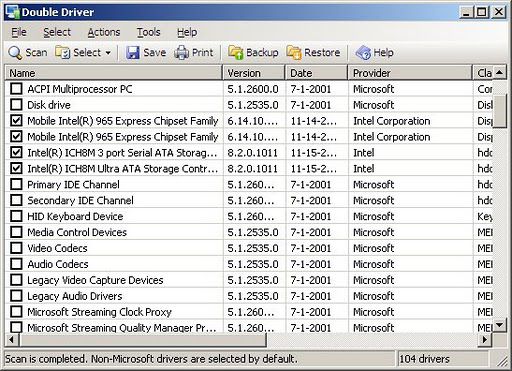Image resolution: width=512 pixels, height=371 pixels.
Task: Click the Scan magnifier icon
Action: (x=15, y=53)
